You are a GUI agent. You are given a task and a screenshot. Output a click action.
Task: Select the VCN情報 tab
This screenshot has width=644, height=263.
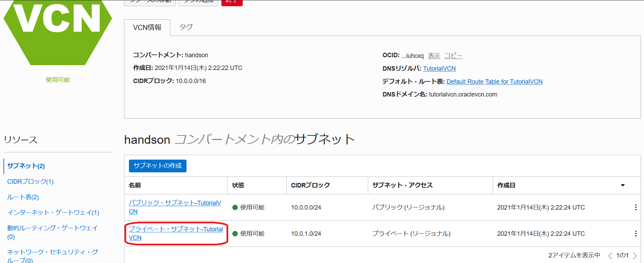point(147,28)
